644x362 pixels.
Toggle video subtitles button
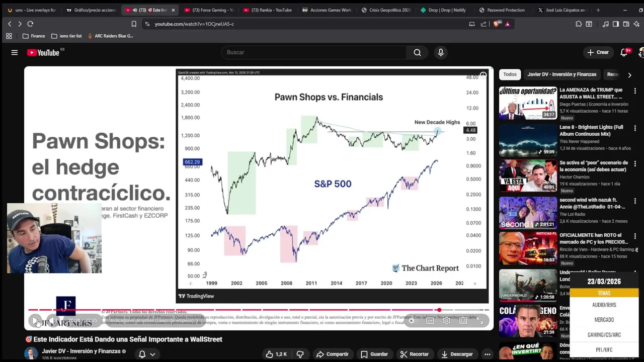coord(430,321)
